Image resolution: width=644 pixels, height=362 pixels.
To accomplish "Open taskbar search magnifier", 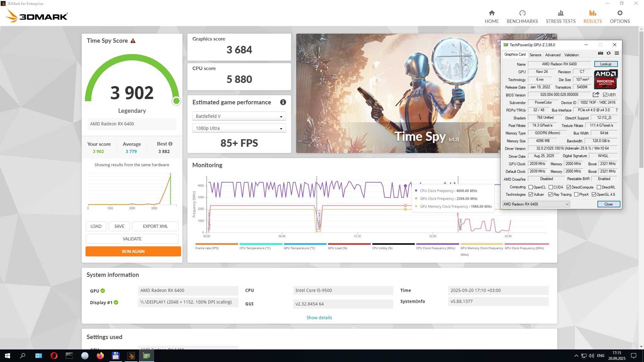I will [x=23, y=356].
